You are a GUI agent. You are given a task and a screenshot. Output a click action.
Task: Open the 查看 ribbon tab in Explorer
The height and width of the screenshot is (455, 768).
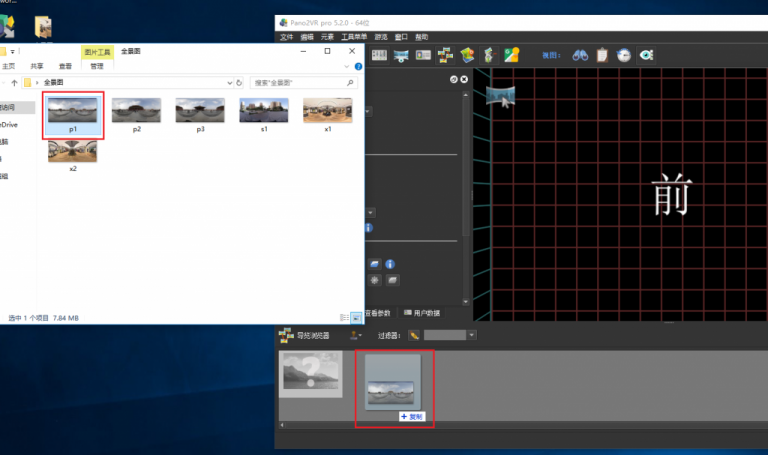click(65, 66)
